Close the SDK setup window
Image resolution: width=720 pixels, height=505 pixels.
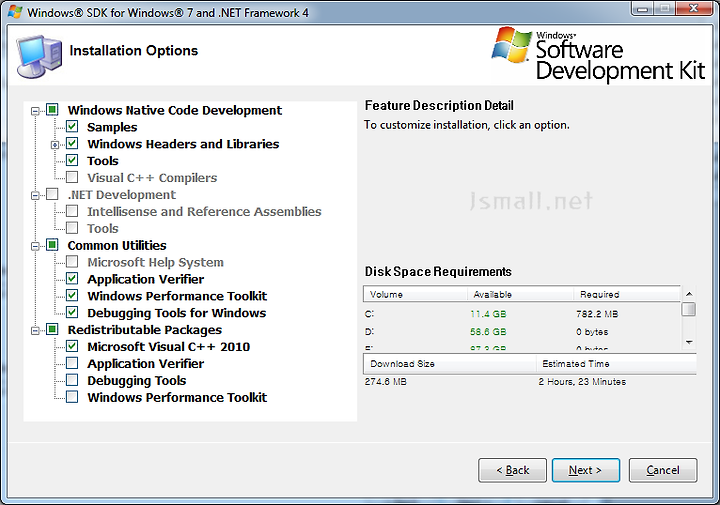point(693,9)
